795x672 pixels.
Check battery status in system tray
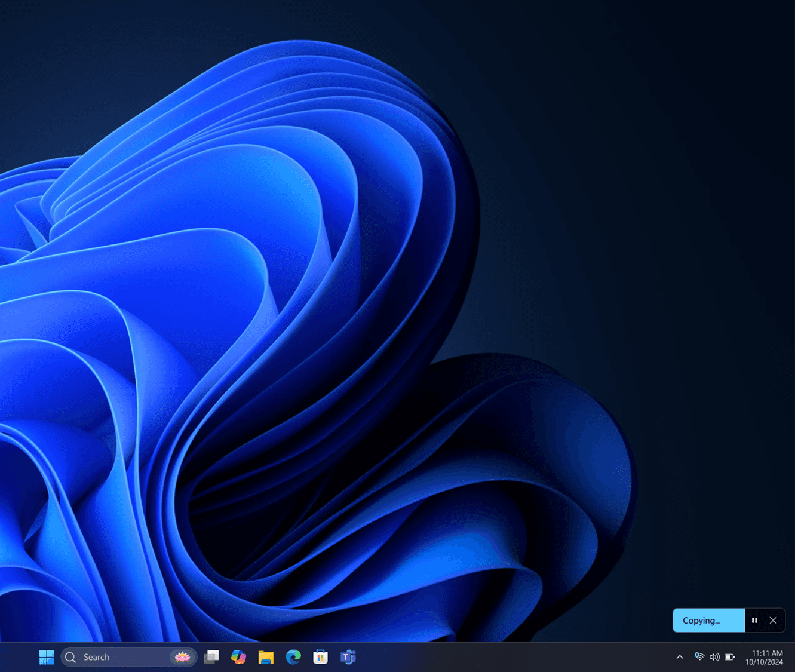pos(730,657)
